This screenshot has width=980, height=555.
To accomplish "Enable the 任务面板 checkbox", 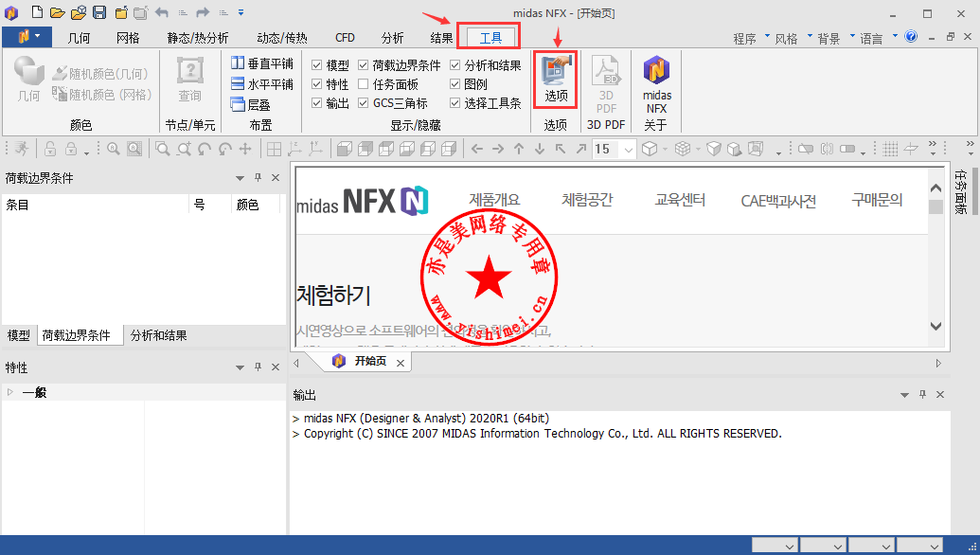I will [364, 84].
